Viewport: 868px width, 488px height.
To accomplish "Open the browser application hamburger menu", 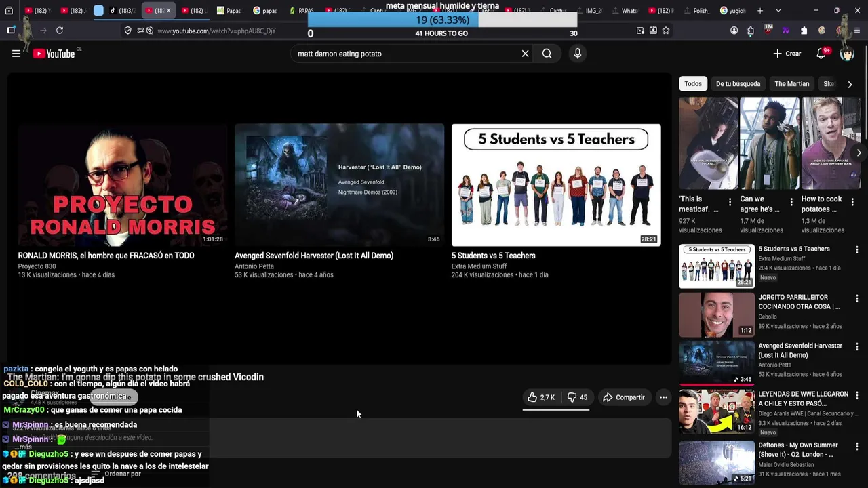I will (x=857, y=30).
